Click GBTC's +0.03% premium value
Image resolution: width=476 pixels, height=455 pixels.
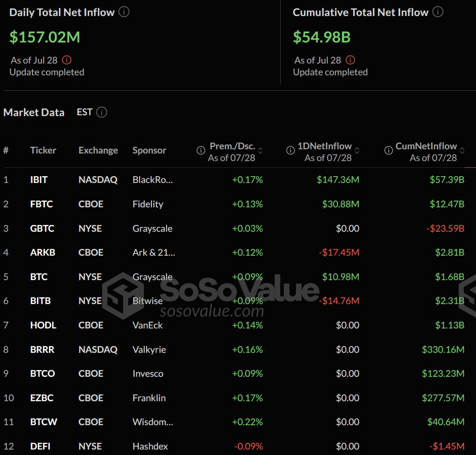(247, 228)
